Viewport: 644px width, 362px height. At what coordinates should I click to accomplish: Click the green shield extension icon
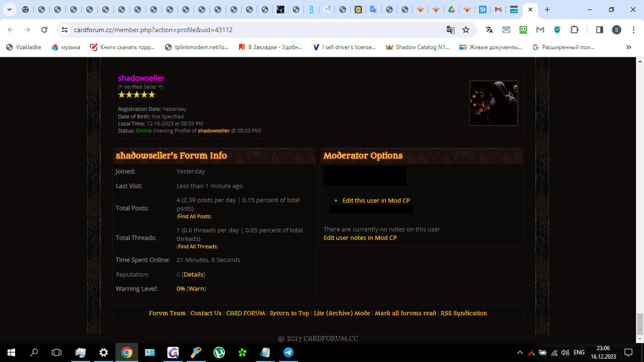(557, 30)
